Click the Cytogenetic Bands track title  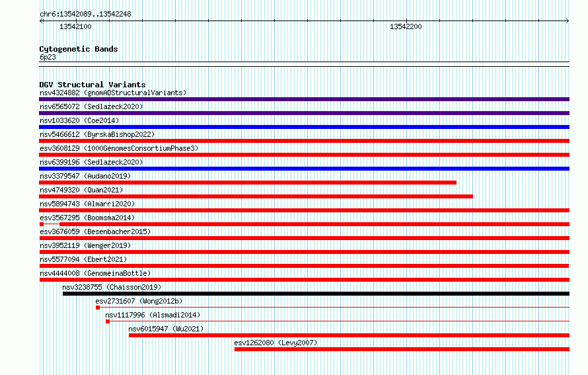pyautogui.click(x=79, y=49)
